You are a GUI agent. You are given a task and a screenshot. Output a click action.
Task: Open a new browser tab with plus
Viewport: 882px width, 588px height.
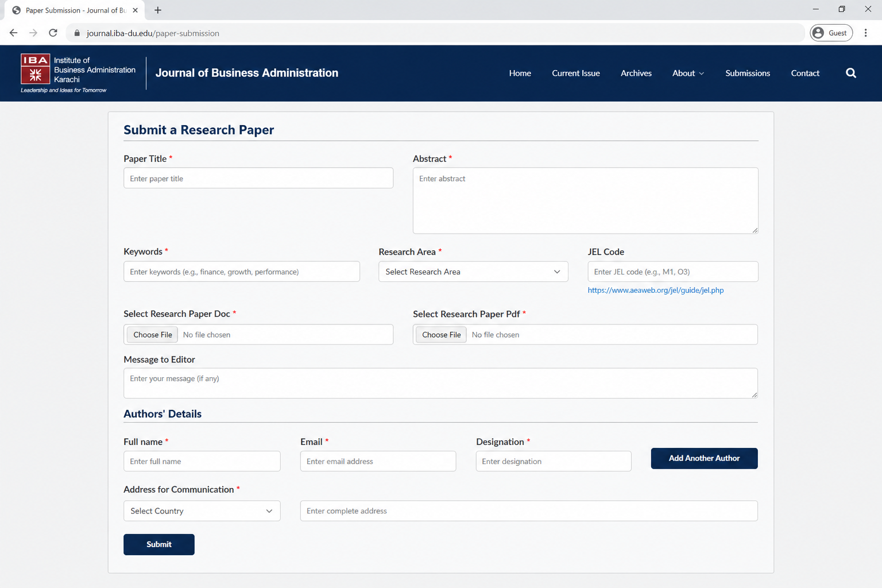[158, 10]
